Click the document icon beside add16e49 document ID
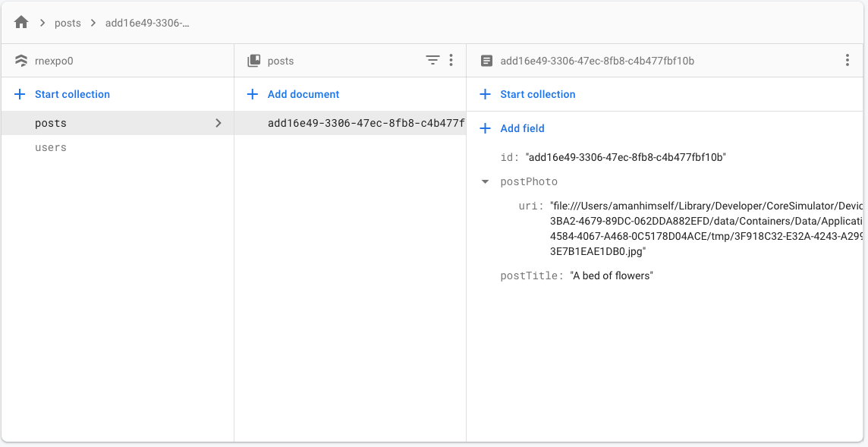 [485, 60]
